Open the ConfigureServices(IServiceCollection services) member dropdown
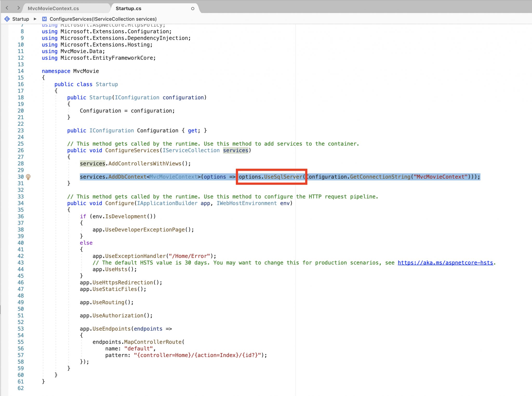 tap(103, 19)
